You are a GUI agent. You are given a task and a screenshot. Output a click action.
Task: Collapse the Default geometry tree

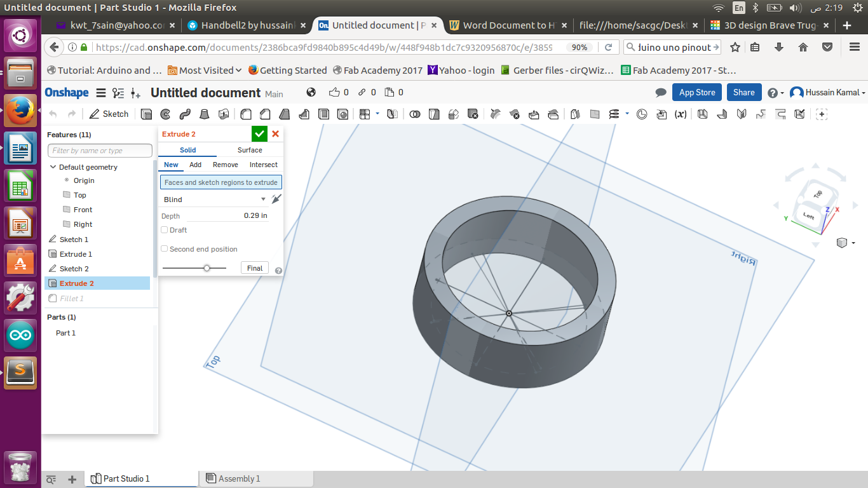[53, 167]
